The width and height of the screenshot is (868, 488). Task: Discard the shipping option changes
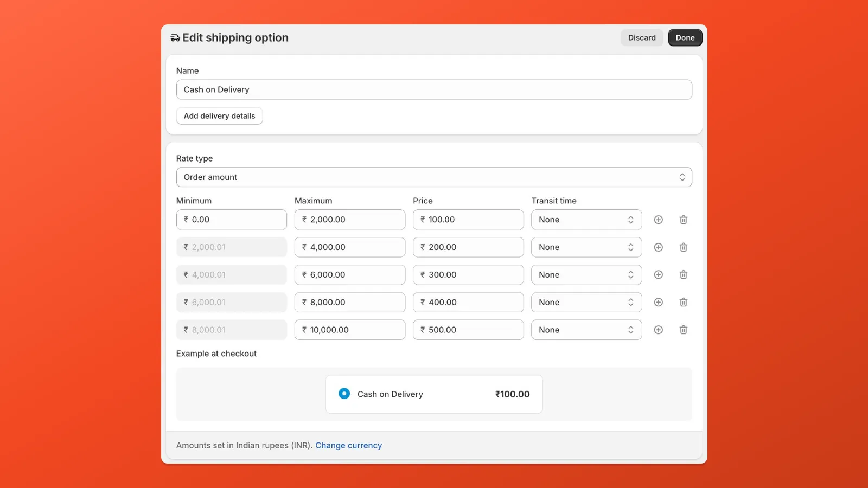(x=642, y=37)
